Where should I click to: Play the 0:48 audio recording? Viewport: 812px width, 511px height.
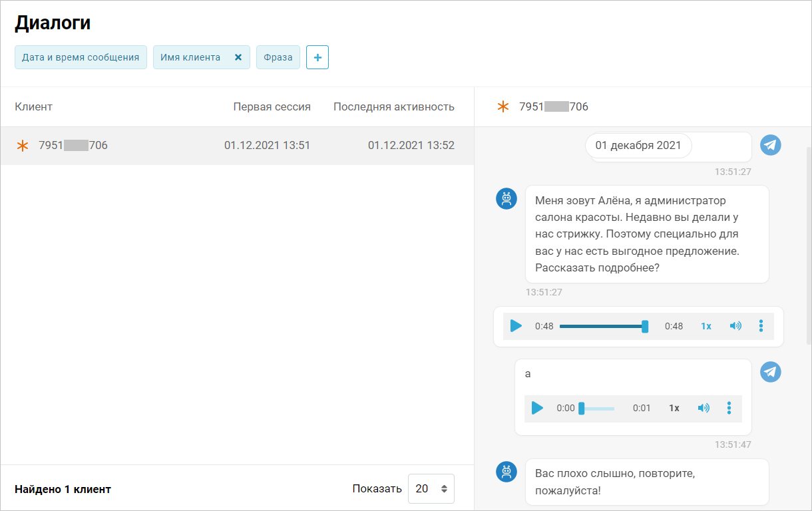click(x=516, y=326)
